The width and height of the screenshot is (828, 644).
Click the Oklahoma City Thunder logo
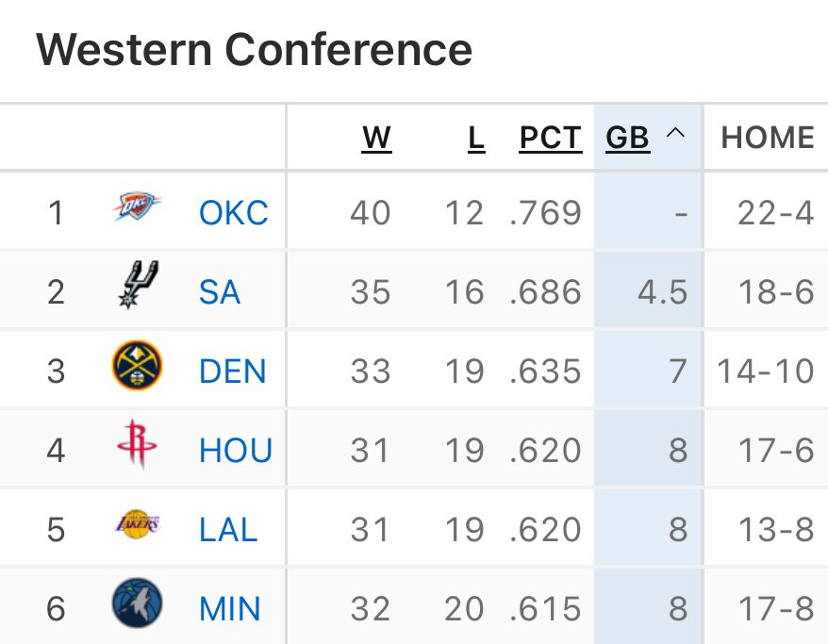(x=138, y=207)
